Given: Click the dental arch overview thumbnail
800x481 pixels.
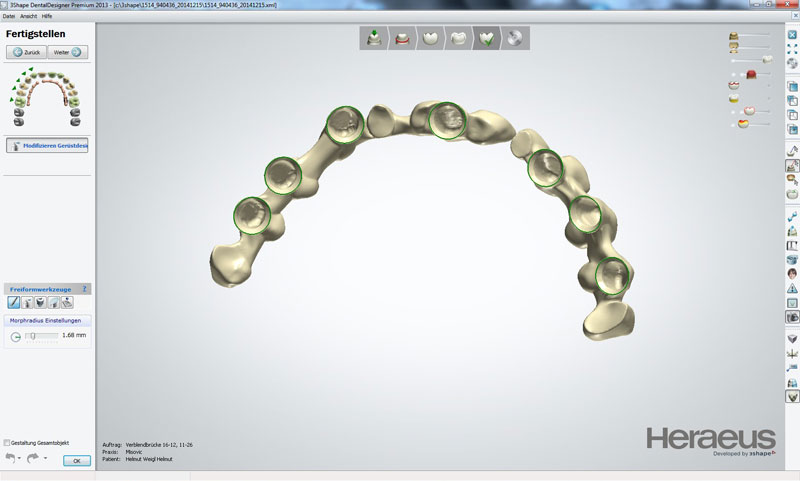Looking at the screenshot, I should pos(46,96).
